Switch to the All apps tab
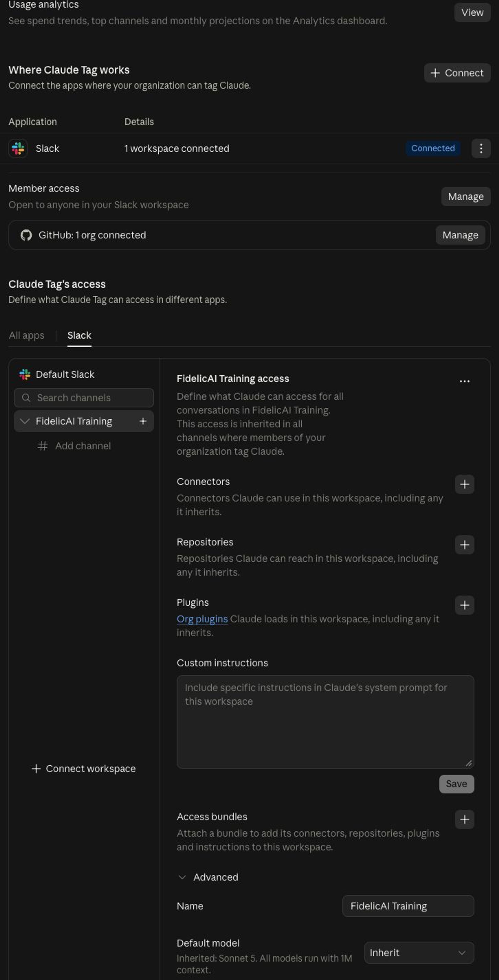 pos(27,336)
